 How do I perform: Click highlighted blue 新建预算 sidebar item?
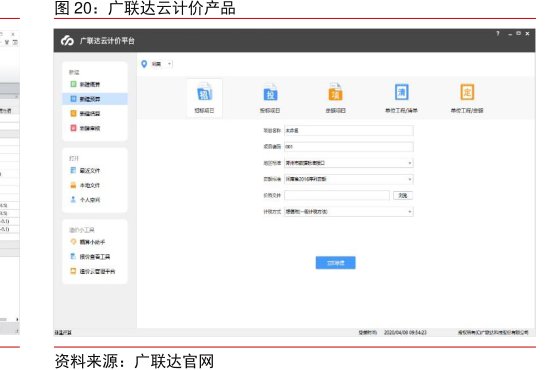[95, 99]
